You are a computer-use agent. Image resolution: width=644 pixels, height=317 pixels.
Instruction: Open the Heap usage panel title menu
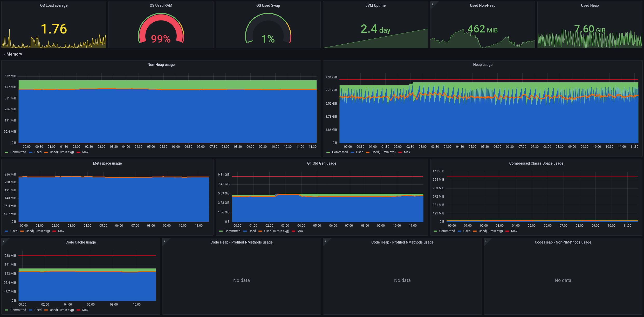tap(483, 65)
